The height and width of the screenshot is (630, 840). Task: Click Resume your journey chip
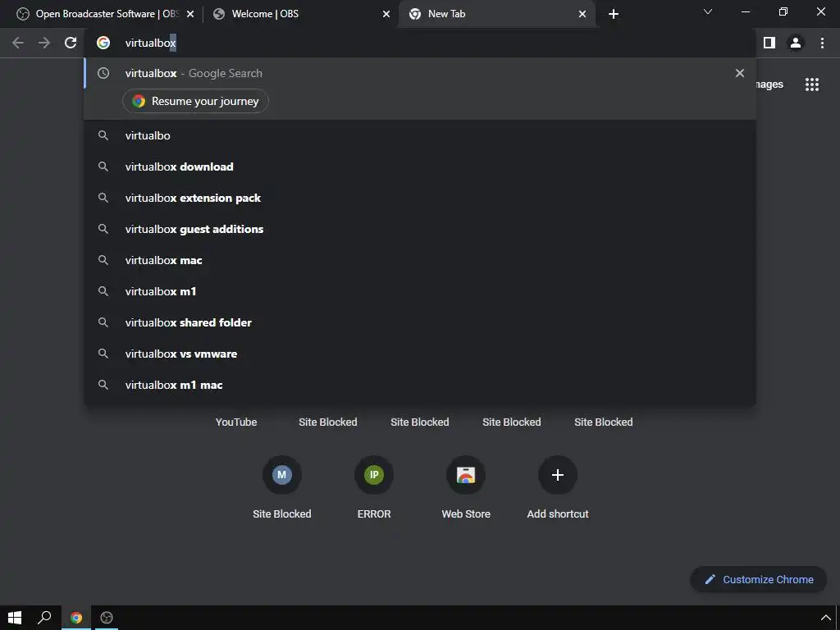195,101
